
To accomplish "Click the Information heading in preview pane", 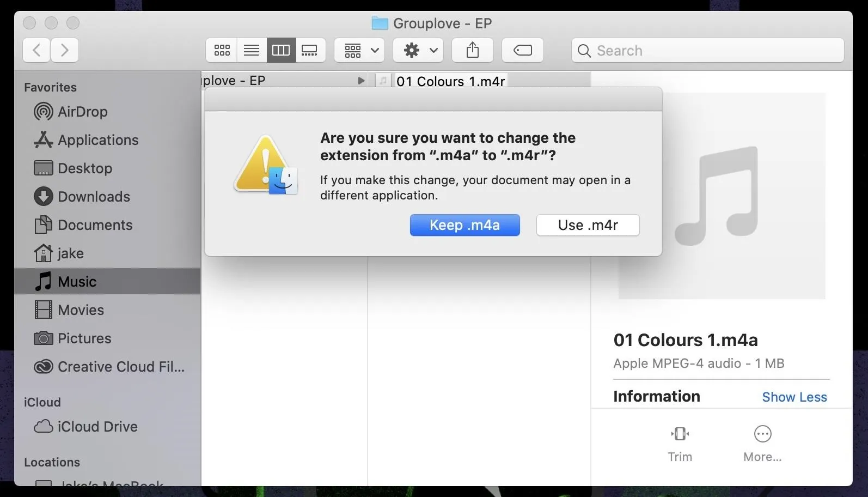I will (657, 396).
